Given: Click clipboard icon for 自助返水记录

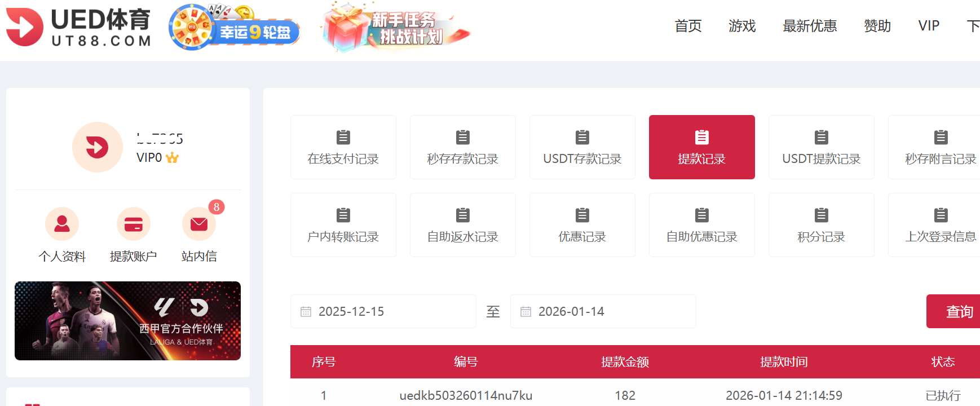Looking at the screenshot, I should pos(463,215).
